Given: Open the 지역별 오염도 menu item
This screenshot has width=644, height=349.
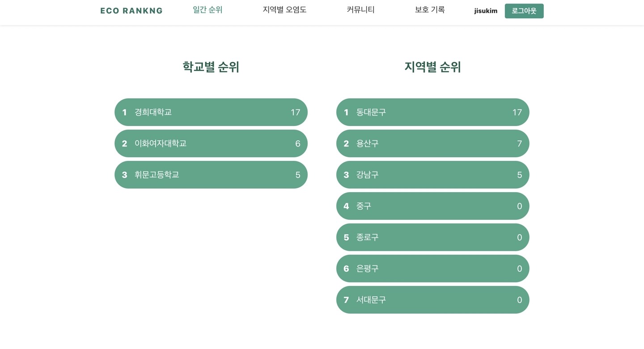Looking at the screenshot, I should [x=284, y=9].
